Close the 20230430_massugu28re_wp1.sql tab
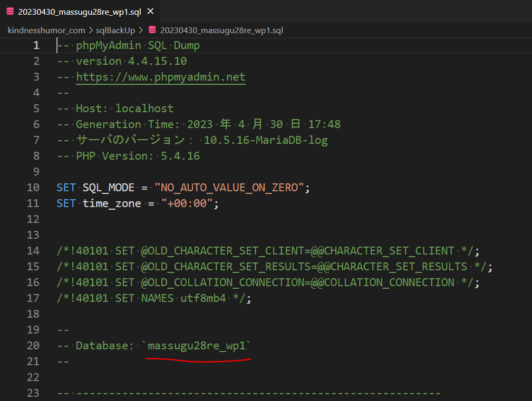Screen dimensions: 532x401 click(150, 12)
